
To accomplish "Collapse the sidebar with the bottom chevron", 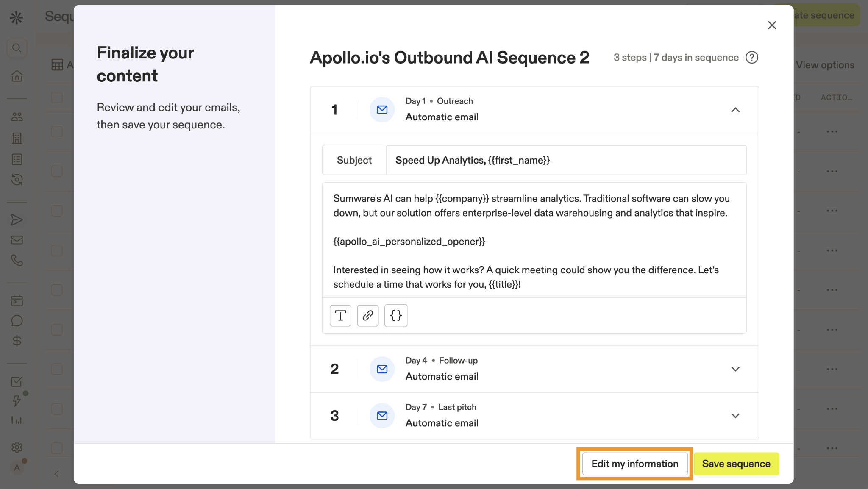I will 57,474.
